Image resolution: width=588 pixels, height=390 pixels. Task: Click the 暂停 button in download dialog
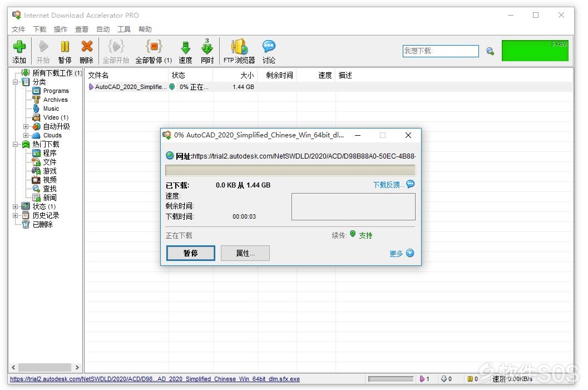coord(190,253)
